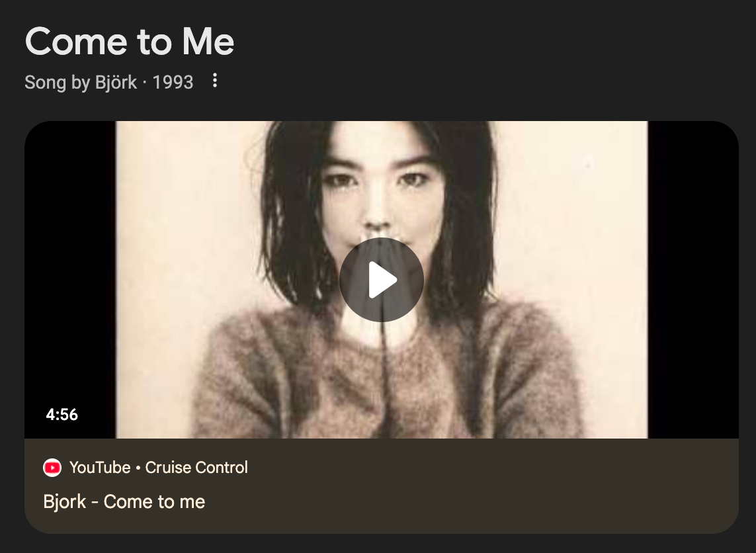The width and height of the screenshot is (756, 553).
Task: Click the white play triangle icon
Action: pos(383,280)
